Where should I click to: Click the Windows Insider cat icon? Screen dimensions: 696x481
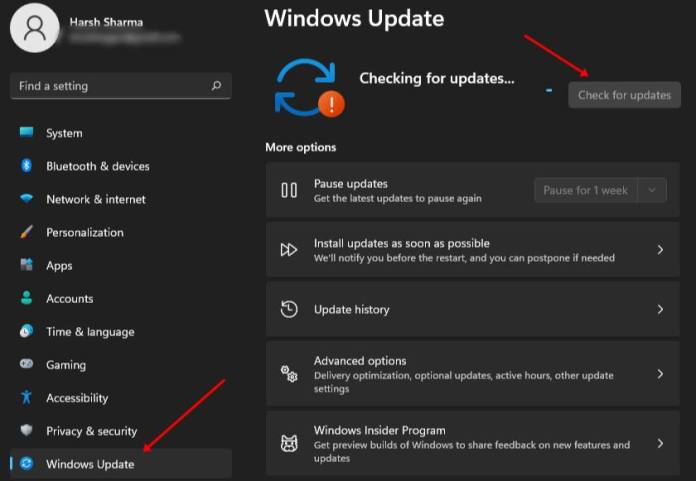(289, 443)
